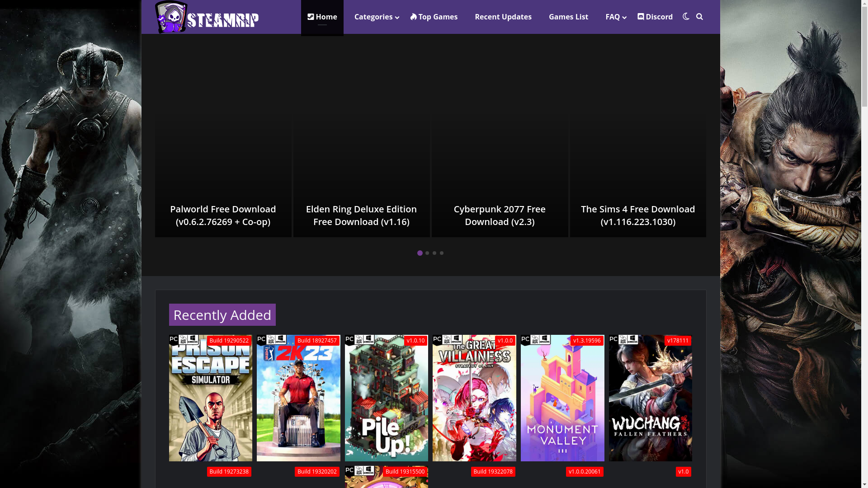Toggle dark mode with the moon icon
Screen dimensions: 868x488
pyautogui.click(x=686, y=17)
